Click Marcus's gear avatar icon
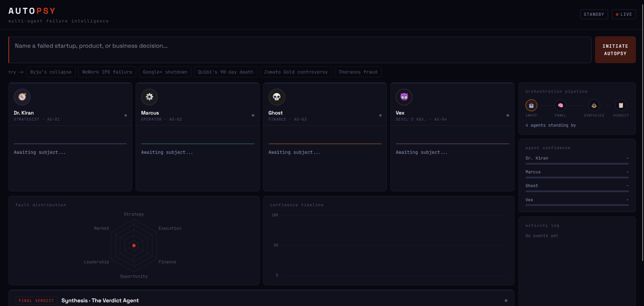This screenshot has width=644, height=306. pos(149,97)
